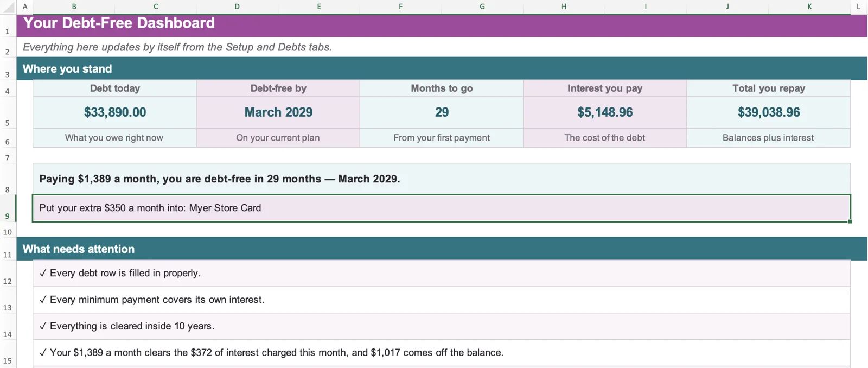The width and height of the screenshot is (868, 368).
Task: Select row 1 header
Action: 8,26
